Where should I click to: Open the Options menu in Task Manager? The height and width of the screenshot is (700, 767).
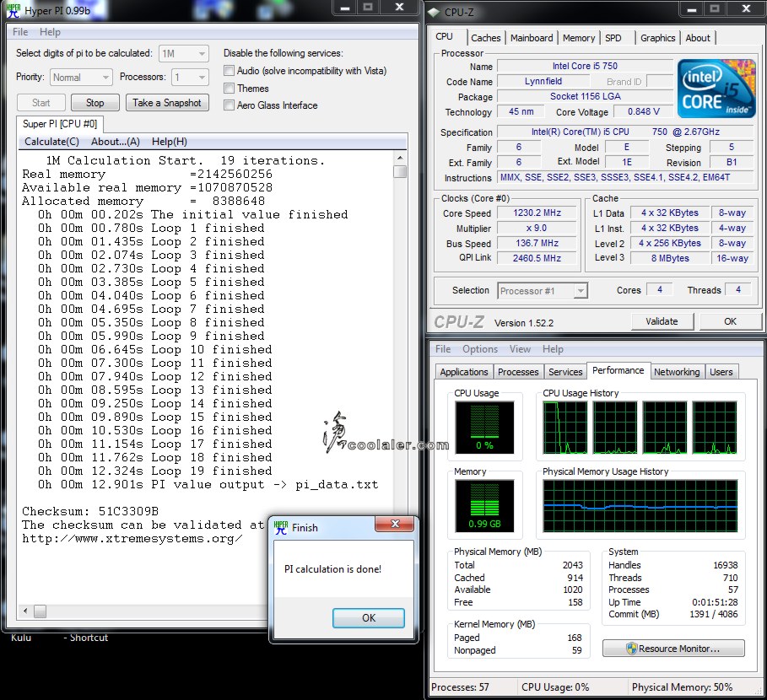click(x=480, y=349)
